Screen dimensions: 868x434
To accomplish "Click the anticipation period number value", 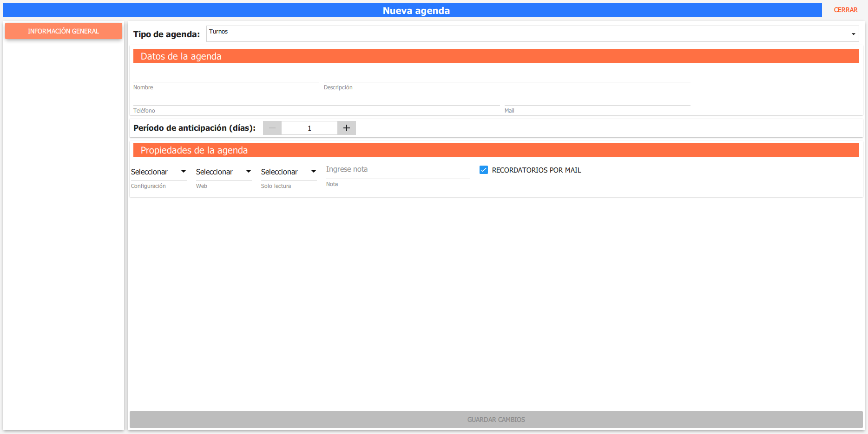I will 309,128.
